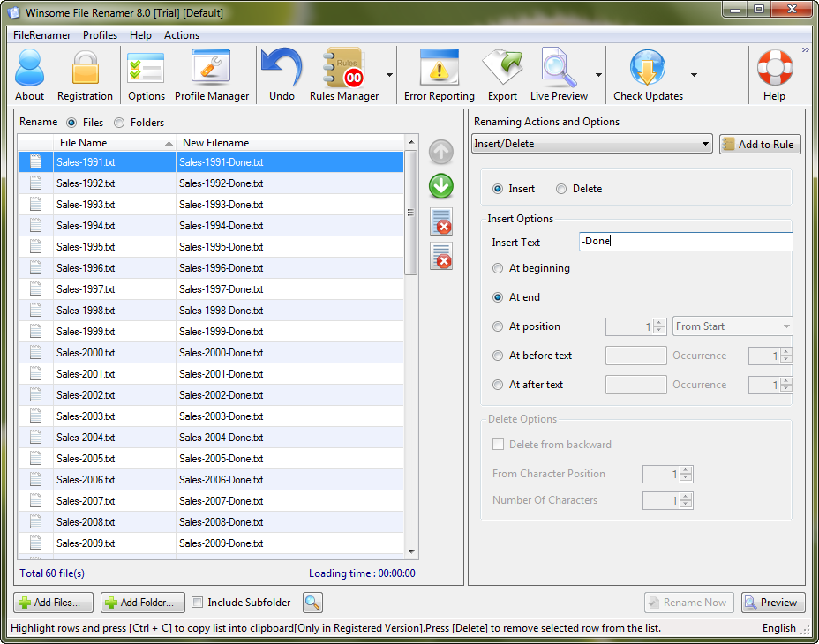Select the At beginning option
The image size is (819, 644).
pos(498,268)
